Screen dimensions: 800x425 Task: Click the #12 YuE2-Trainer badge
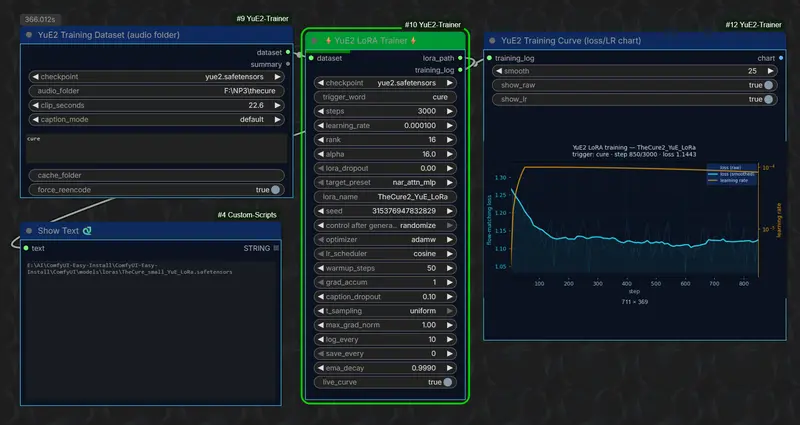pos(754,24)
